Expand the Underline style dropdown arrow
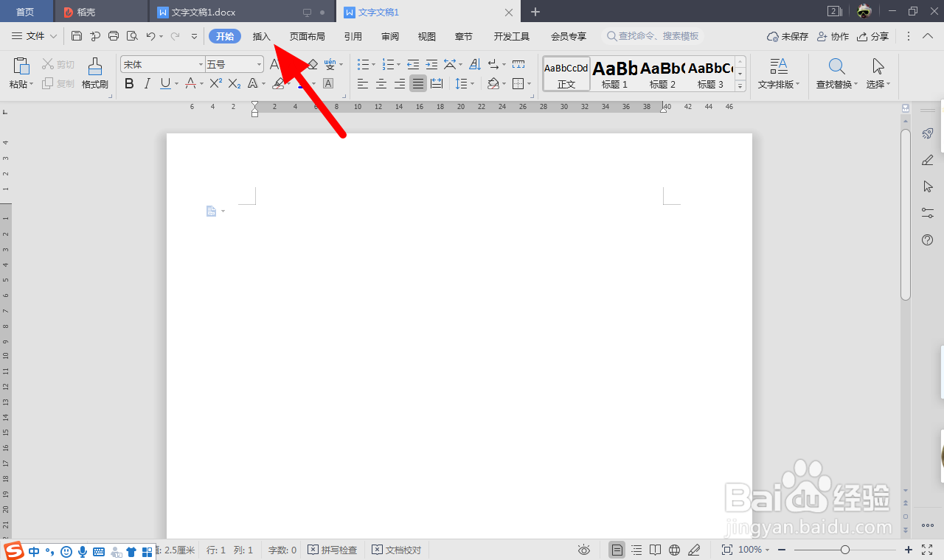Screen dimensions: 944x560 pos(176,85)
